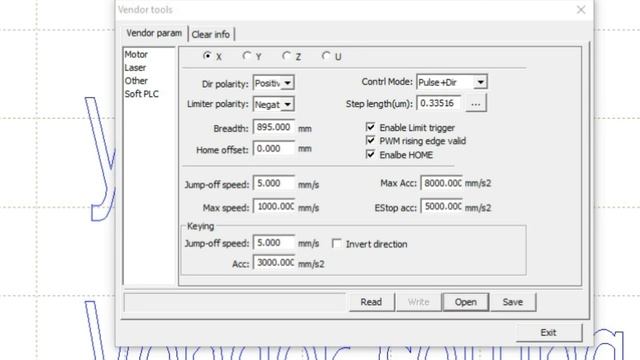The height and width of the screenshot is (360, 640).
Task: Click the Breadth input field
Action: 273,127
